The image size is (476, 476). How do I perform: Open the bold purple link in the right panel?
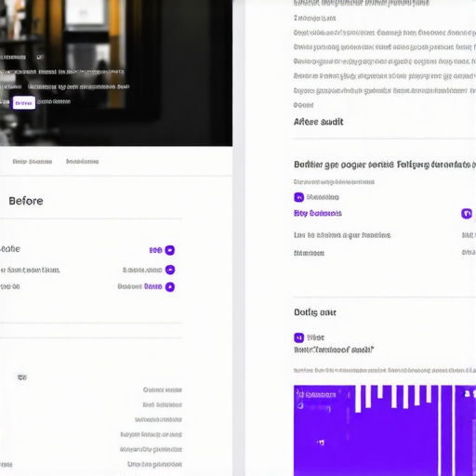[318, 213]
